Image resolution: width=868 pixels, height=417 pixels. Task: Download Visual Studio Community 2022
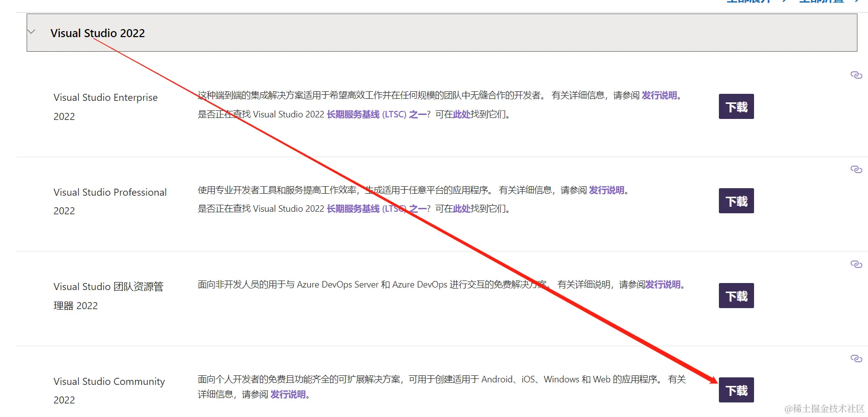tap(736, 390)
